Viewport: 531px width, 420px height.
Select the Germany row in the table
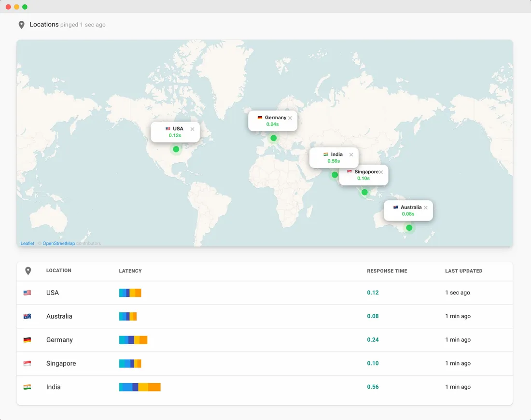(x=59, y=340)
